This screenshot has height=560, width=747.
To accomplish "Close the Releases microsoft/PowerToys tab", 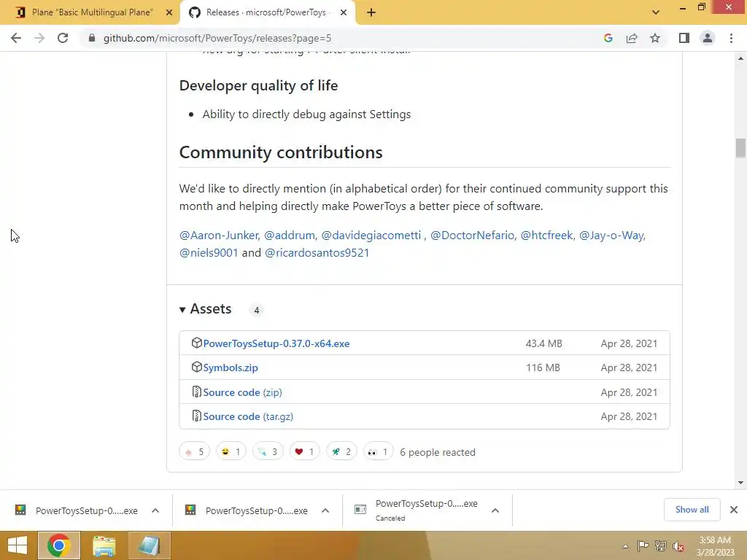I will (x=344, y=12).
